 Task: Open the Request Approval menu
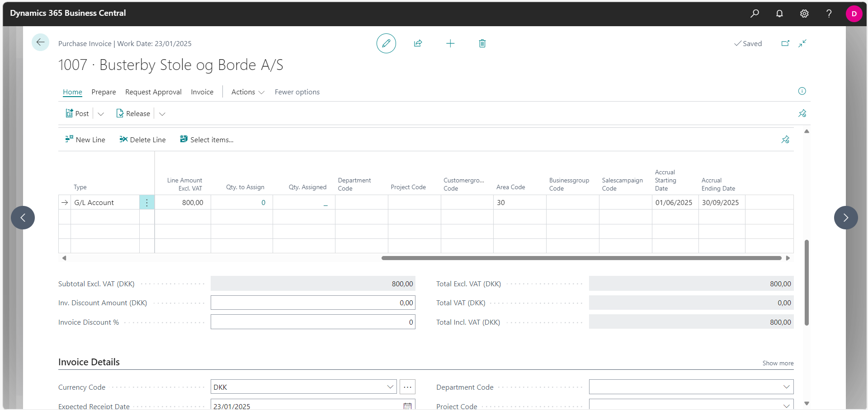coord(153,92)
